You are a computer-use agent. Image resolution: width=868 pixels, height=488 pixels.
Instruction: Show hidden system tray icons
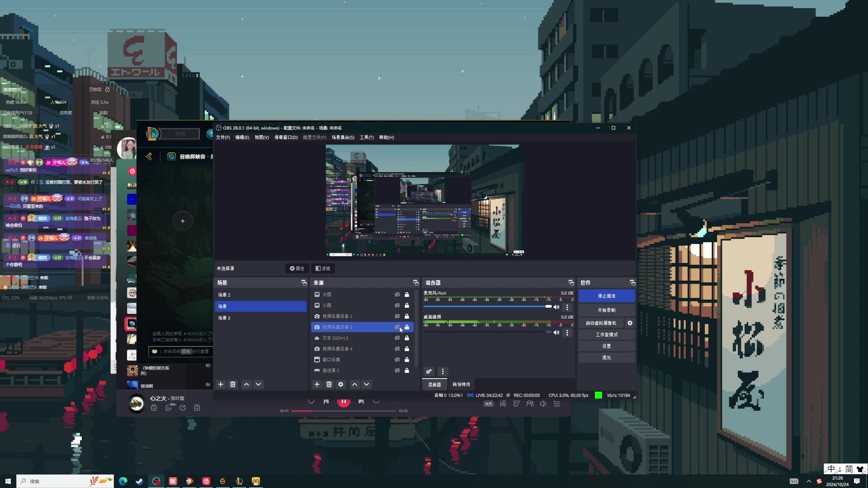tap(809, 481)
